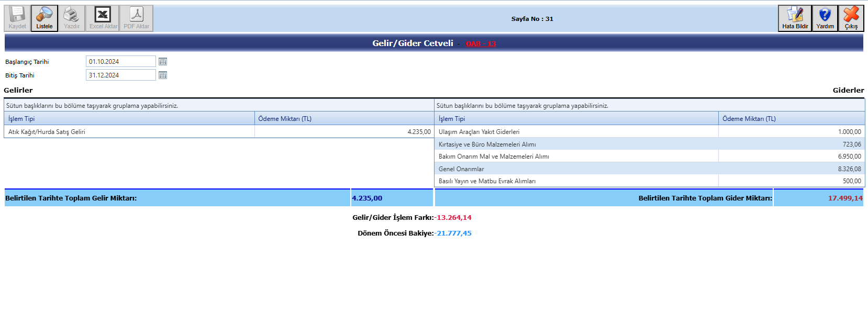Select Kırtasiye ve Büro Malzemeleri Alımı row
Screen dimensions: 868x312
coord(487,144)
